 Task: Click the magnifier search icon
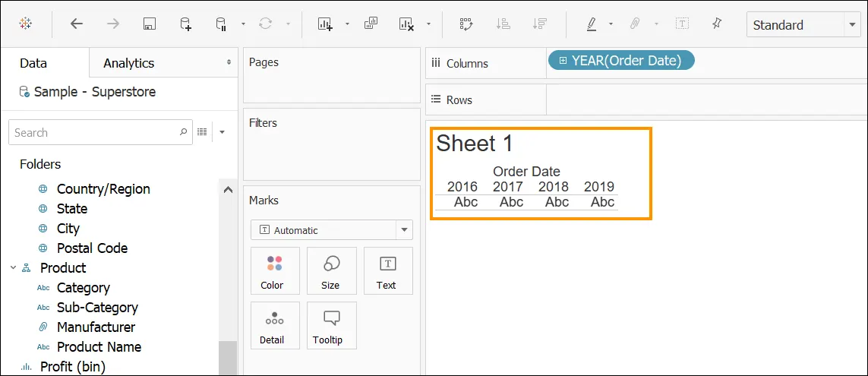(184, 132)
